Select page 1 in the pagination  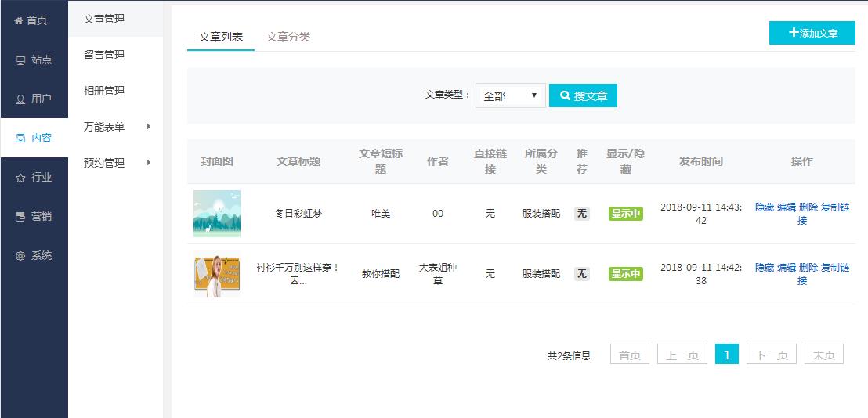click(x=727, y=355)
